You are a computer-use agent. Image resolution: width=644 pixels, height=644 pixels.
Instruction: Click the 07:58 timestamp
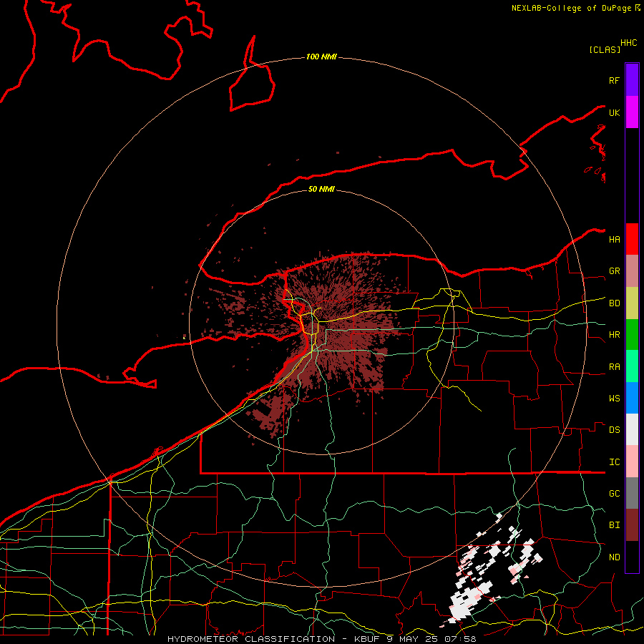click(459, 639)
